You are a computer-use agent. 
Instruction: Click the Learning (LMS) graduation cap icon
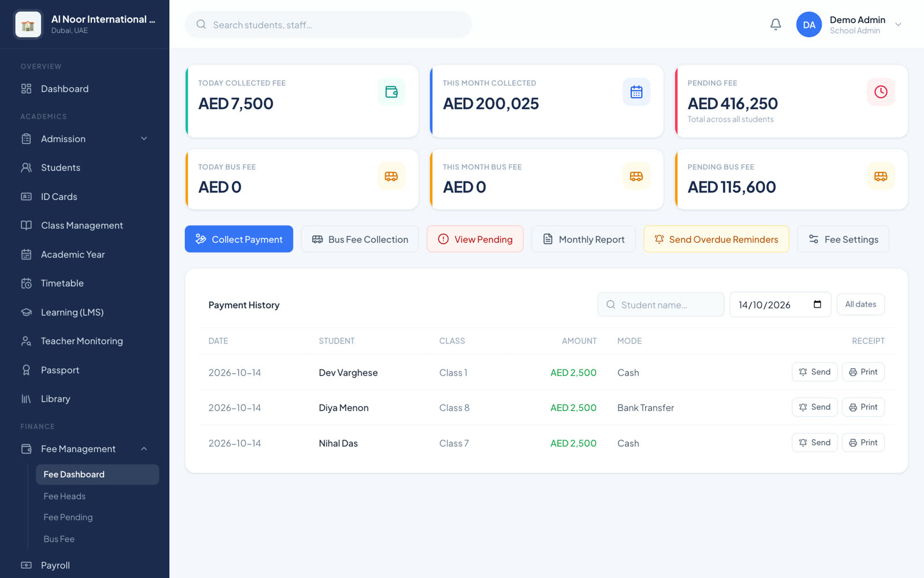(27, 312)
